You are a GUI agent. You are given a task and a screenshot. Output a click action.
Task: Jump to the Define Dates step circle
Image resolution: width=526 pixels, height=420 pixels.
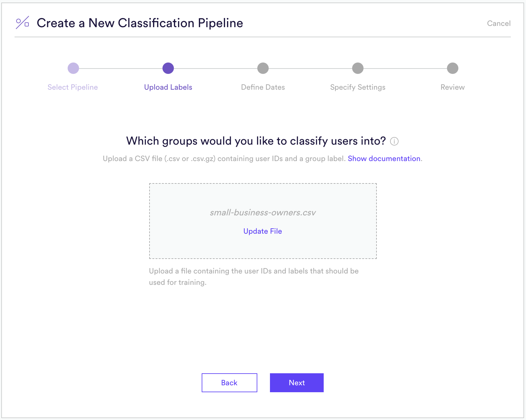(263, 68)
